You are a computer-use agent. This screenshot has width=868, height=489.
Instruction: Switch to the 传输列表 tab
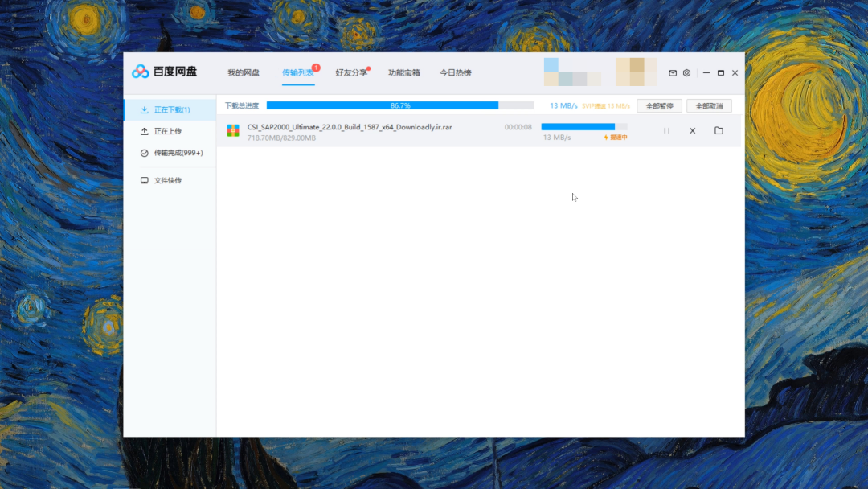point(298,72)
